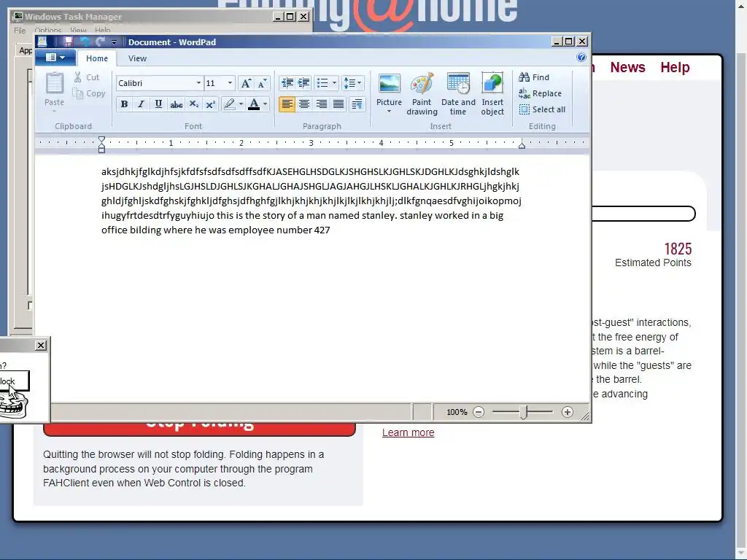Insert a Paint drawing

tap(422, 93)
